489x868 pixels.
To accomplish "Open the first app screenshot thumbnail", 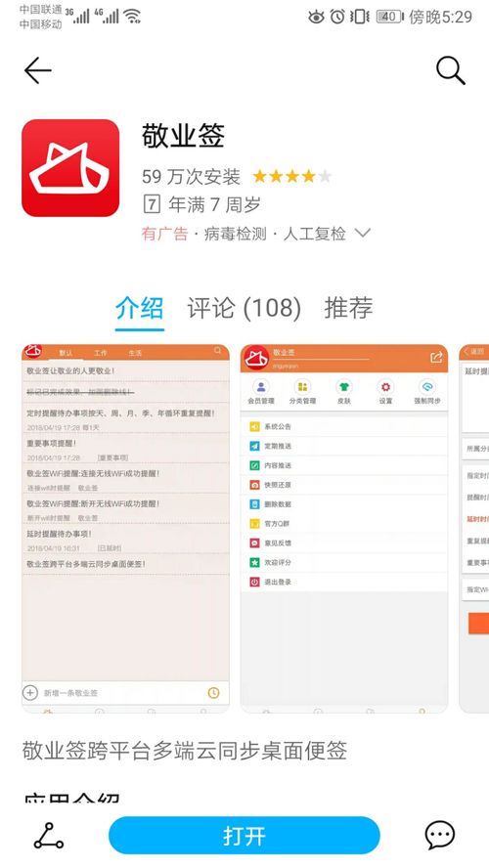I will point(125,529).
